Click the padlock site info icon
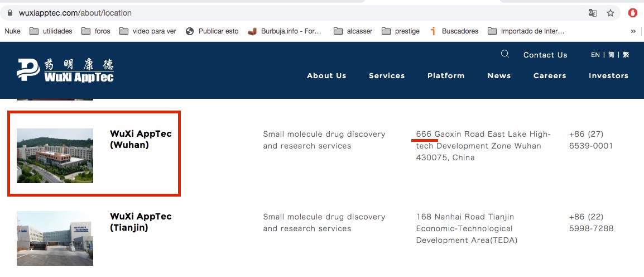Screen dimensions: 644x277 (9, 12)
